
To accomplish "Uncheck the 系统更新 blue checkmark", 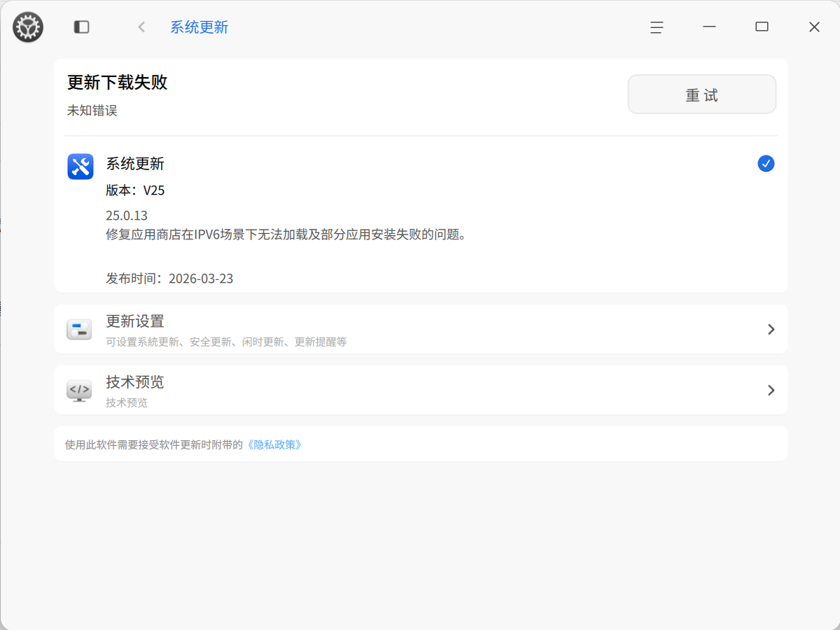I will tap(766, 164).
